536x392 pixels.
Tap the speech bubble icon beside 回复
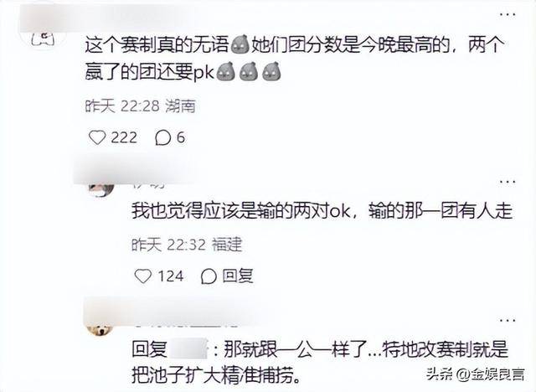tap(209, 276)
